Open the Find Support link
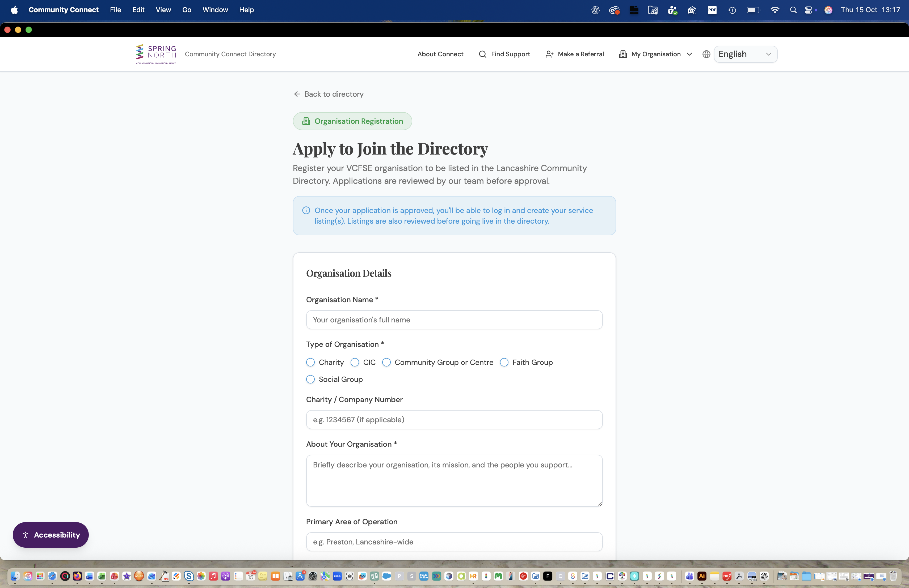Screen dimensions: 909x588 click(504, 54)
